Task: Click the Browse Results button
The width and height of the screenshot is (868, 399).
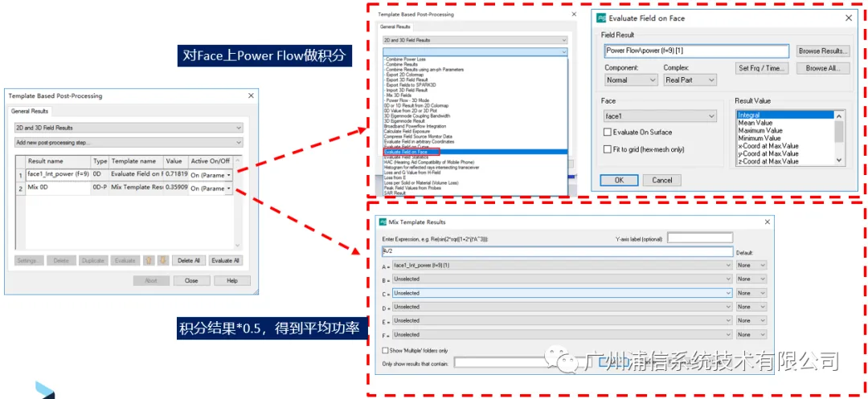Action: 823,51
